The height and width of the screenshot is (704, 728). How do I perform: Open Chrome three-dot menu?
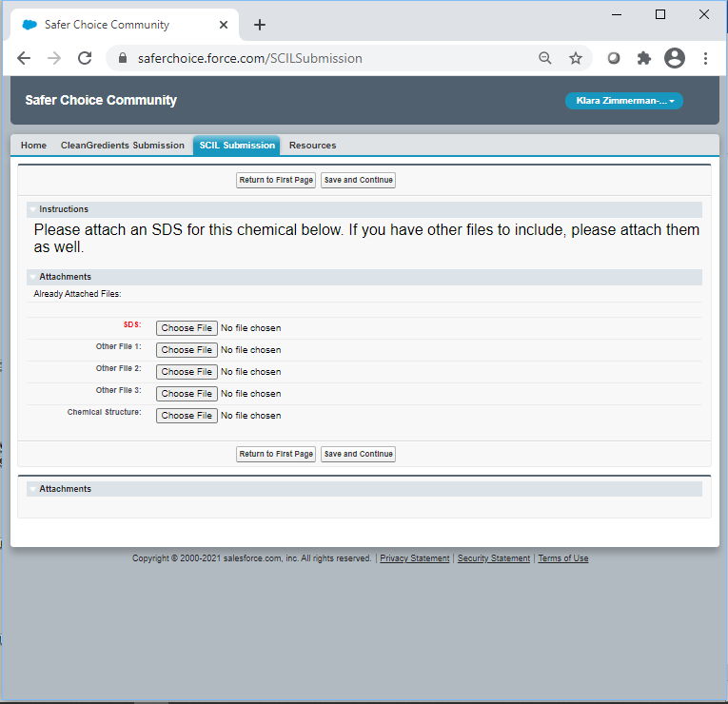705,58
